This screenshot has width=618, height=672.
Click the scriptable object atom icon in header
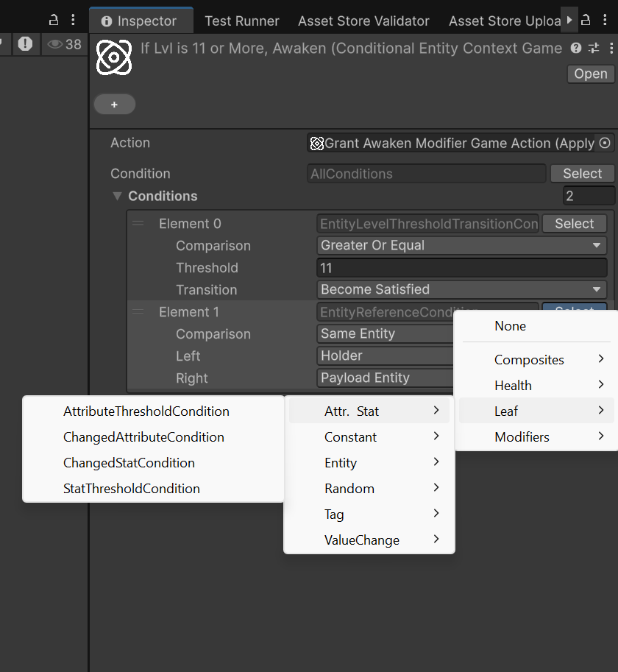[114, 57]
